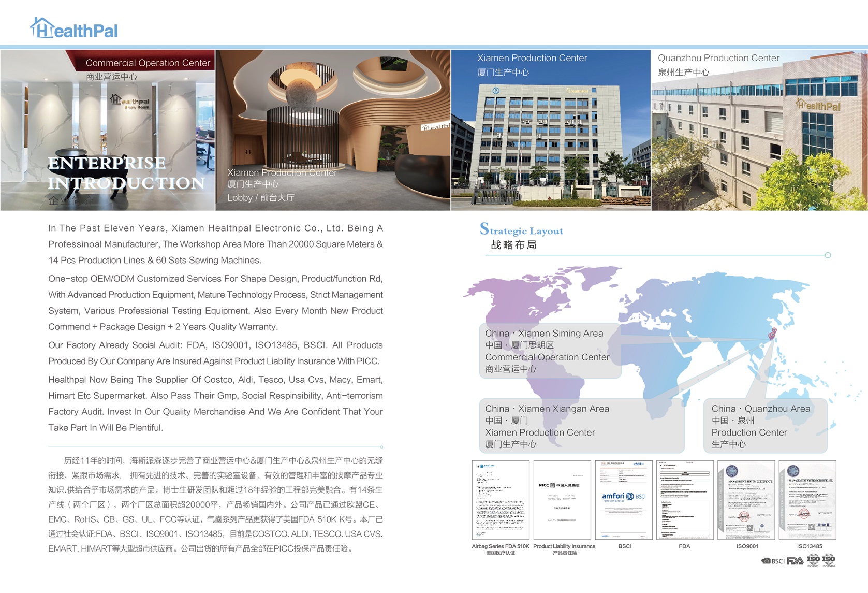Click the Enterprise Introduction title text
This screenshot has width=868, height=593.
(126, 173)
